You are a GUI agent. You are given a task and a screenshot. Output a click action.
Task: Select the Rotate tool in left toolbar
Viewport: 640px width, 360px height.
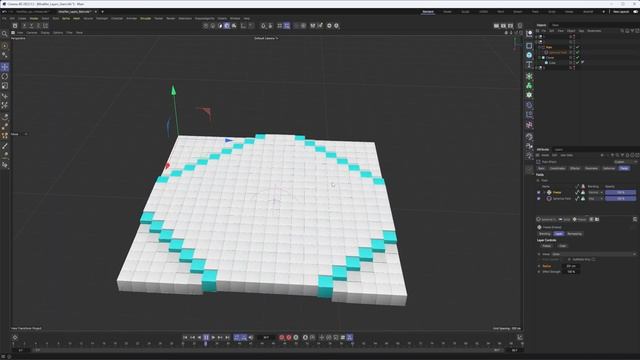coord(5,76)
